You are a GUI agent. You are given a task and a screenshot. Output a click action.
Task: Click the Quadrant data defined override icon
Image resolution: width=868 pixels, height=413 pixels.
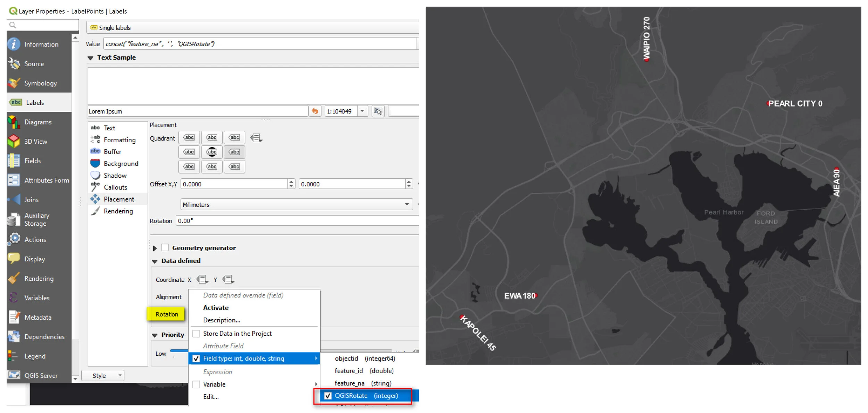[x=256, y=138]
